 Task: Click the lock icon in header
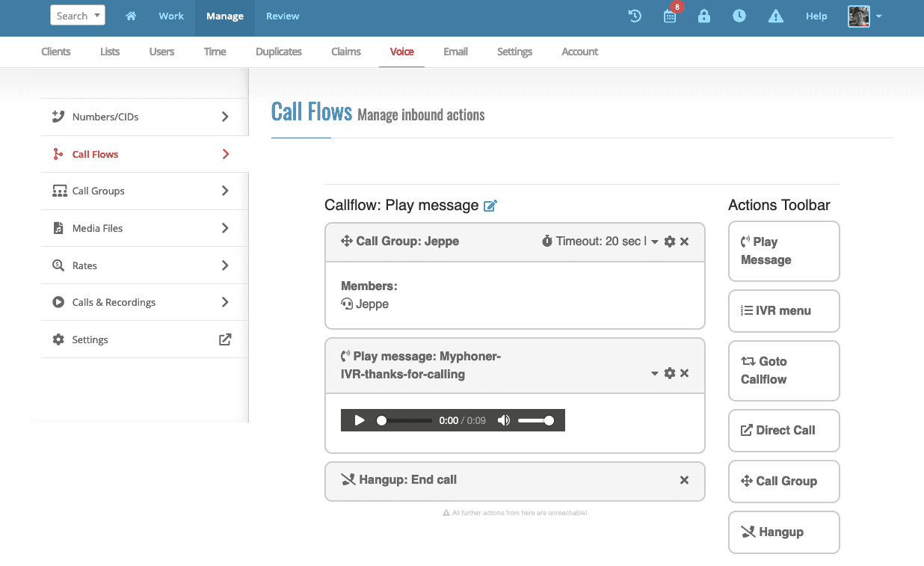[703, 16]
